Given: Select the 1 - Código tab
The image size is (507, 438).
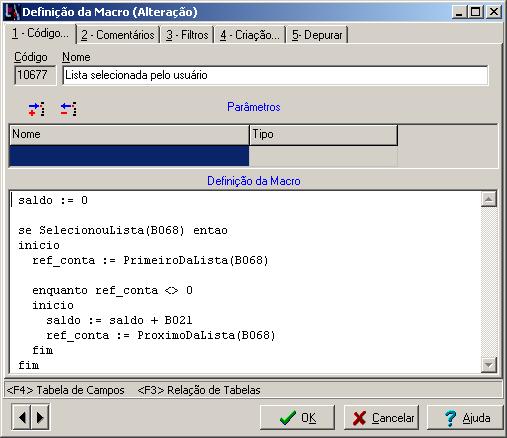Looking at the screenshot, I should coord(40,34).
